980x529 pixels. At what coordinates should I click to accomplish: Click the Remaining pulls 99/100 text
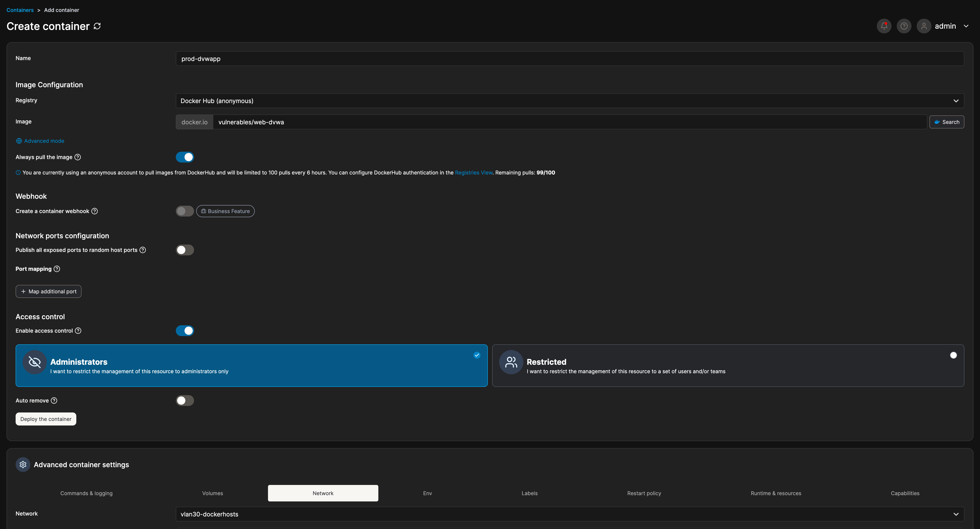[525, 173]
